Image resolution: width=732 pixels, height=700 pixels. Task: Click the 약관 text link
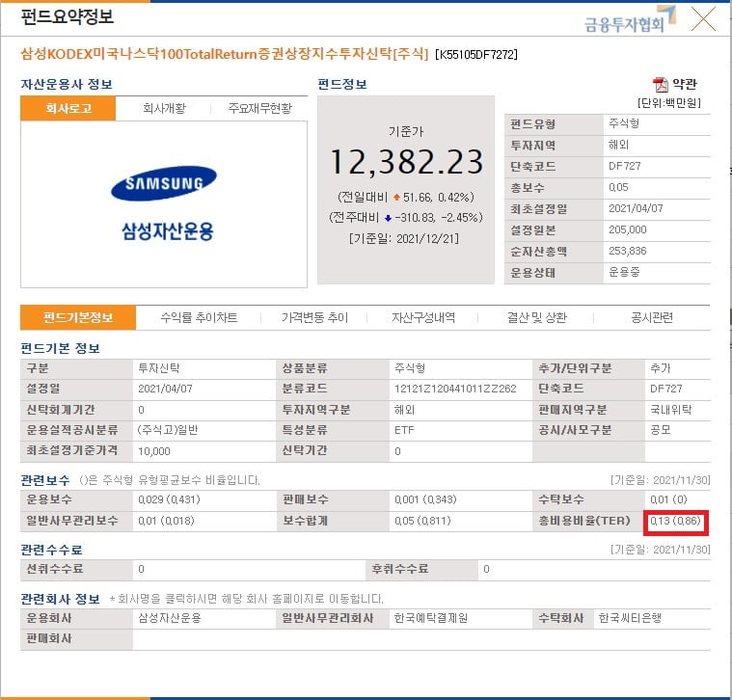pyautogui.click(x=685, y=85)
